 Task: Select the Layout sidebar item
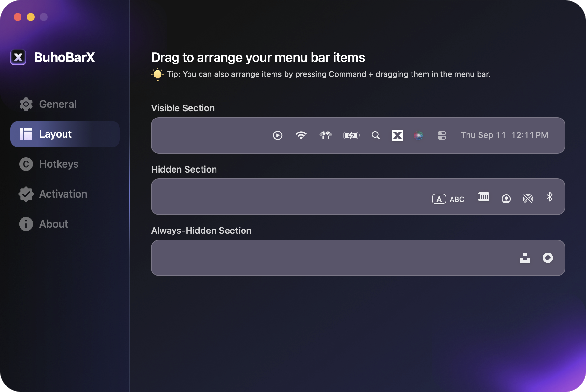(65, 134)
